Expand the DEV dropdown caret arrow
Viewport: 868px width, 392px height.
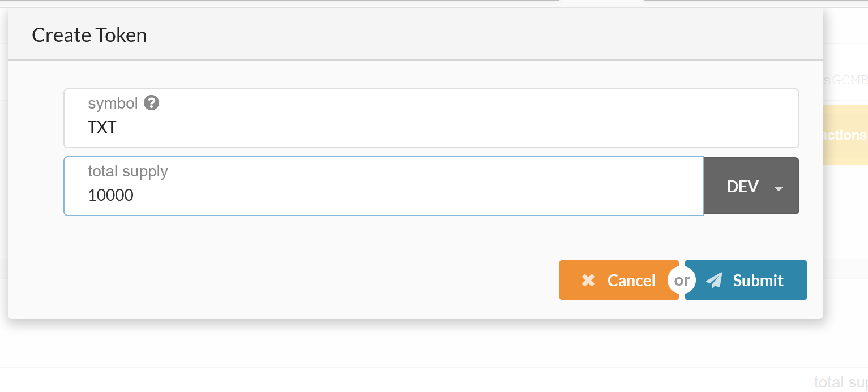point(779,188)
